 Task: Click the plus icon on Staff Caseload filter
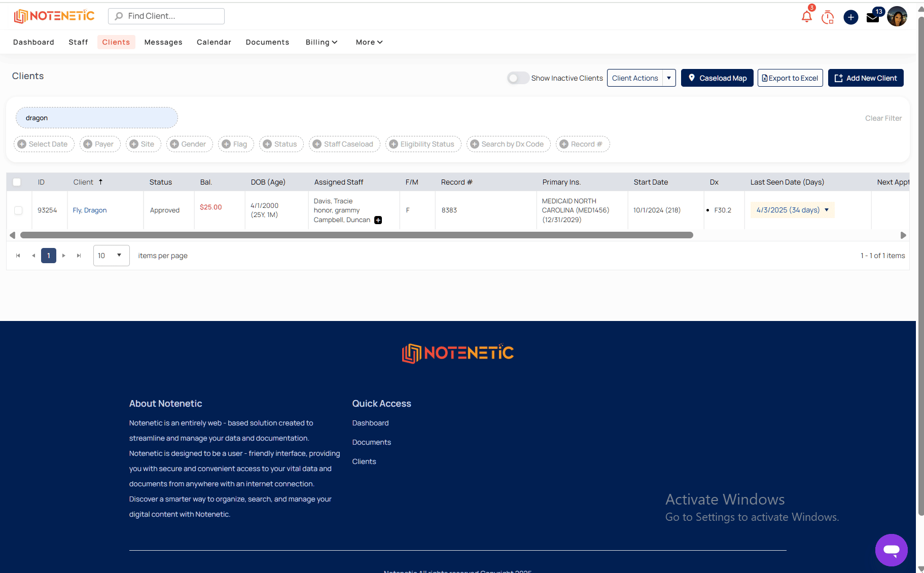(x=317, y=144)
